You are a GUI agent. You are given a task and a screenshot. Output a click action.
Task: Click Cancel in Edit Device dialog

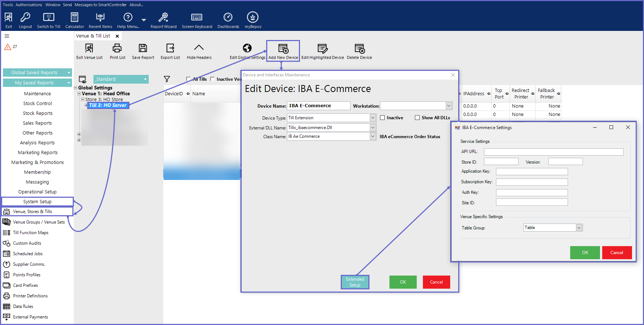pos(436,282)
